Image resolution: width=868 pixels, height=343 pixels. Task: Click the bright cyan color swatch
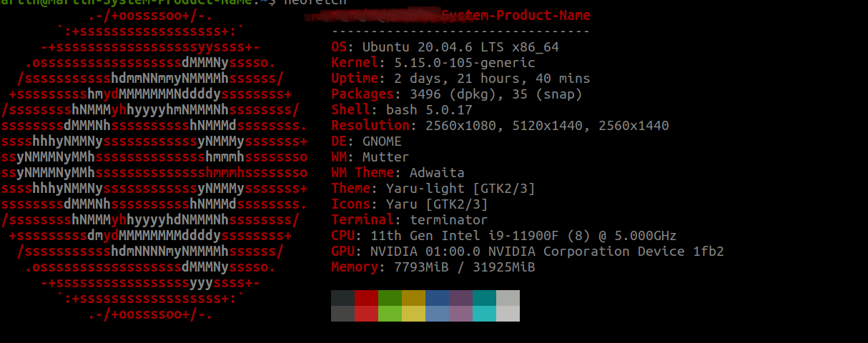coord(484,314)
